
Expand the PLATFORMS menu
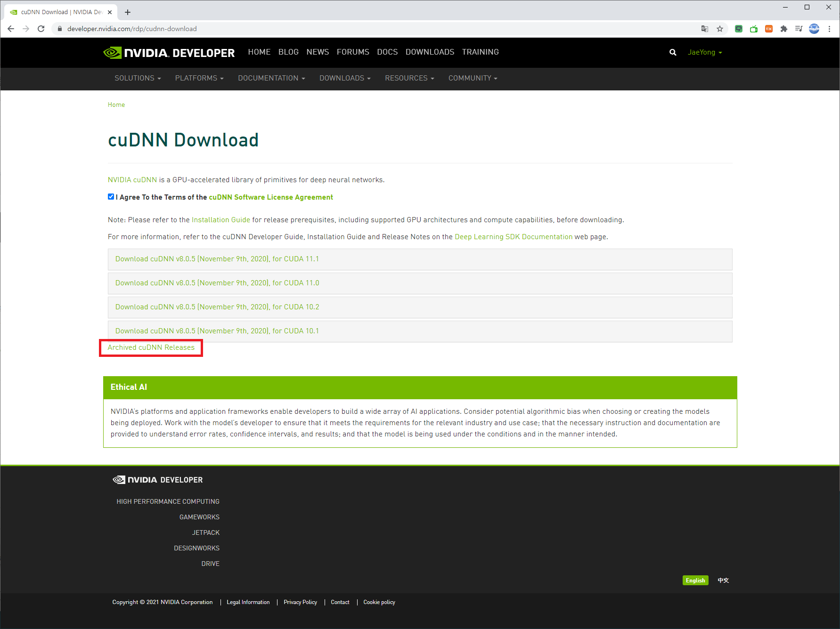(x=199, y=78)
